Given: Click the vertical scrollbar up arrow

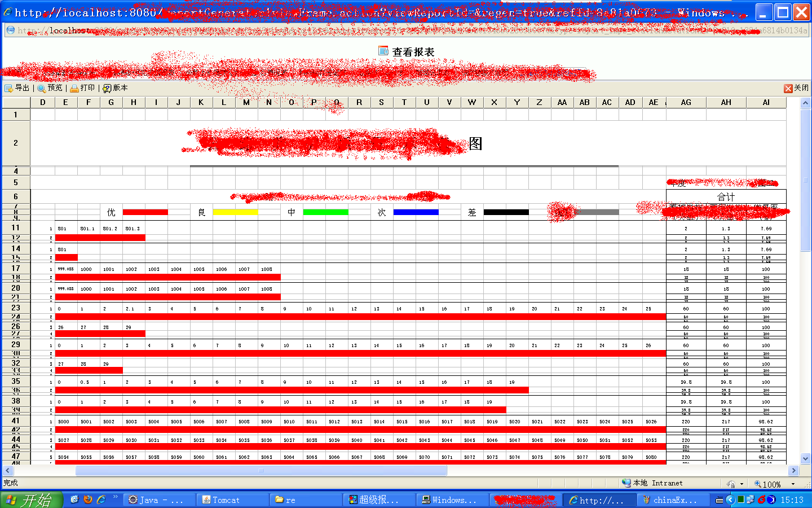Looking at the screenshot, I should [x=806, y=103].
